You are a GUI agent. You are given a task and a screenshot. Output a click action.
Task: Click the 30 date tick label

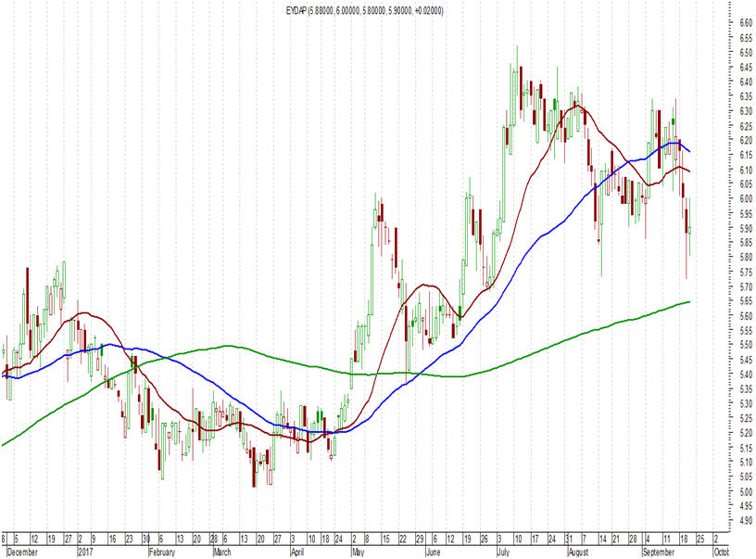pos(146,539)
